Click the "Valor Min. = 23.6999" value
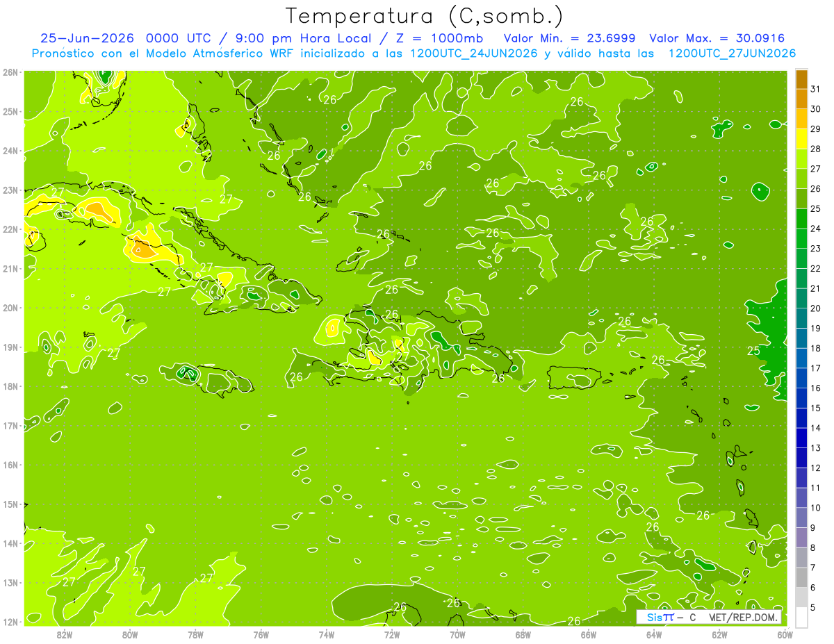Viewport: 834px width, 644px height. tap(571, 38)
